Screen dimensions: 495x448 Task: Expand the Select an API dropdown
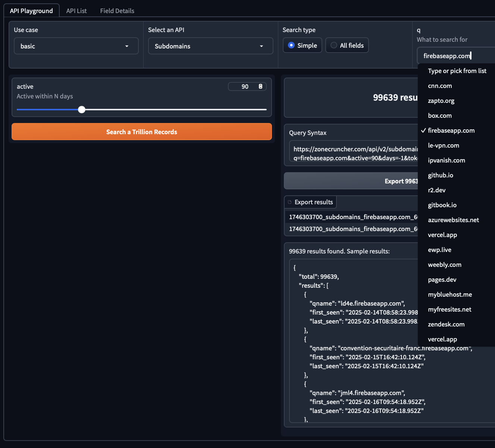click(210, 46)
